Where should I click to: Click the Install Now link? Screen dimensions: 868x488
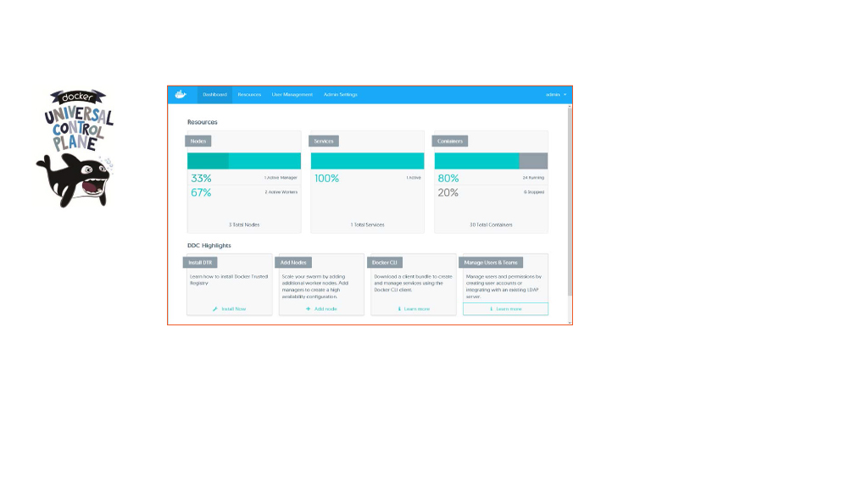click(233, 309)
